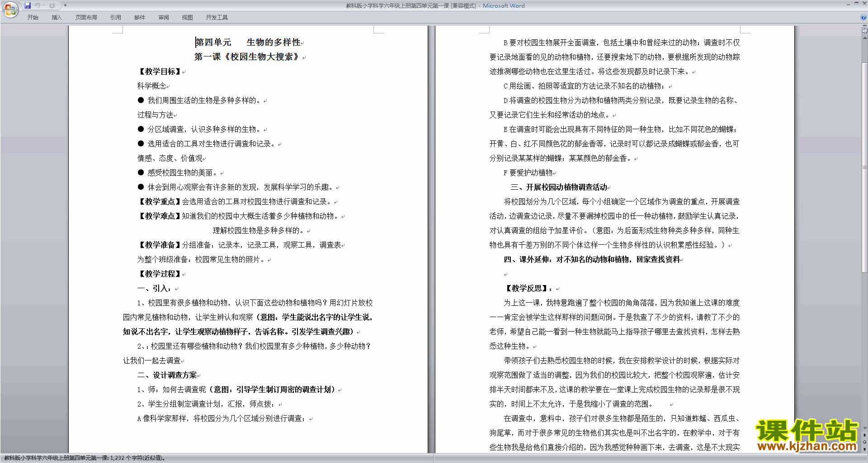The height and width of the screenshot is (463, 868).
Task: Open the 开始 ribbon tab
Action: 33,18
